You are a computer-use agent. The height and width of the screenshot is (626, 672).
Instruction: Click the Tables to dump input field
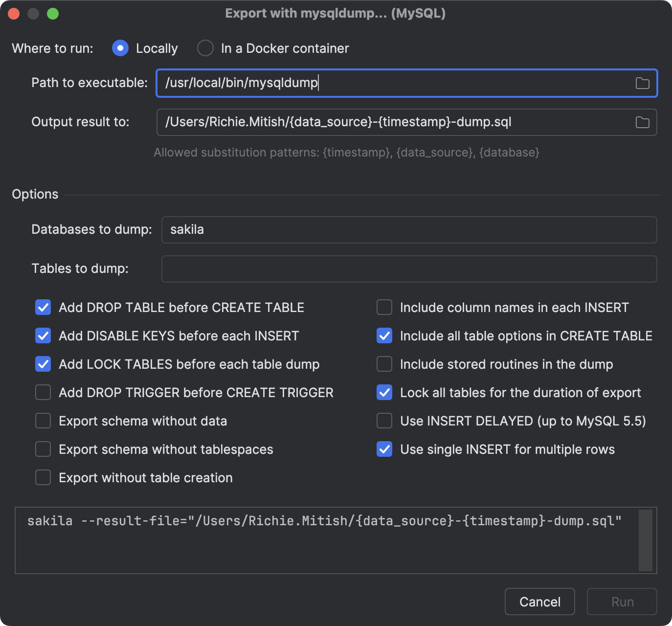pyautogui.click(x=409, y=268)
